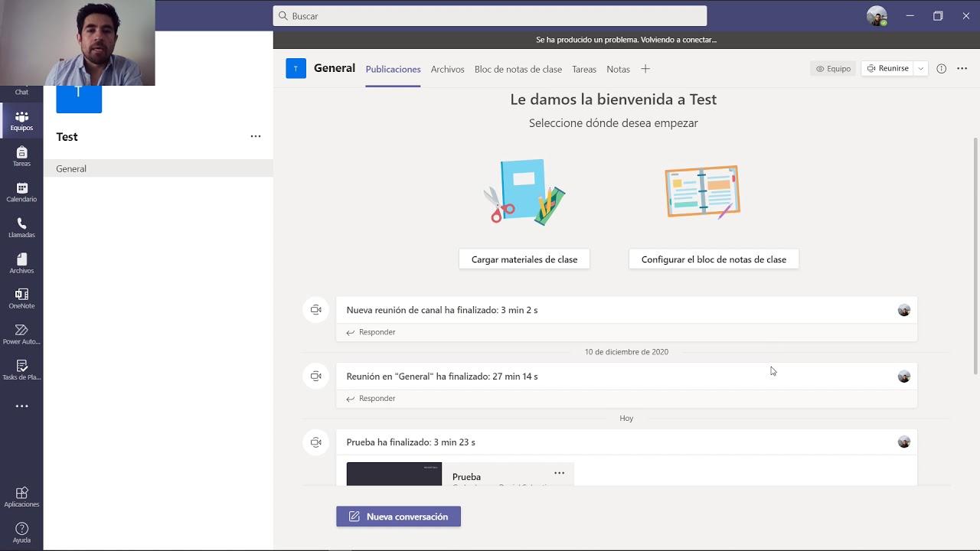
Task: Click Reunirse to start meeting
Action: [887, 68]
